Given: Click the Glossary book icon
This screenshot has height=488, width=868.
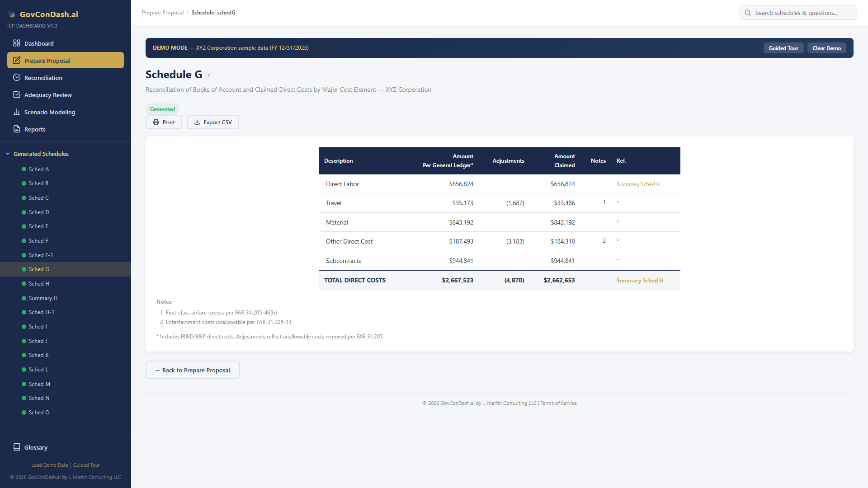Looking at the screenshot, I should point(17,447).
